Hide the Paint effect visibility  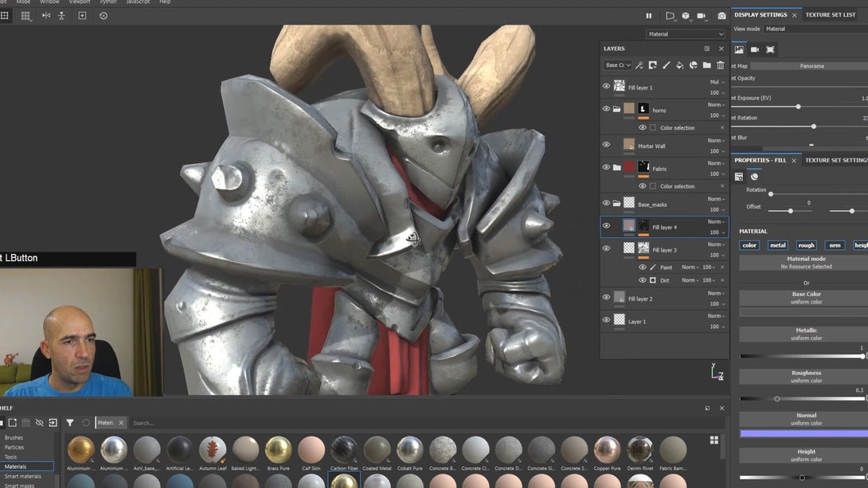(642, 267)
